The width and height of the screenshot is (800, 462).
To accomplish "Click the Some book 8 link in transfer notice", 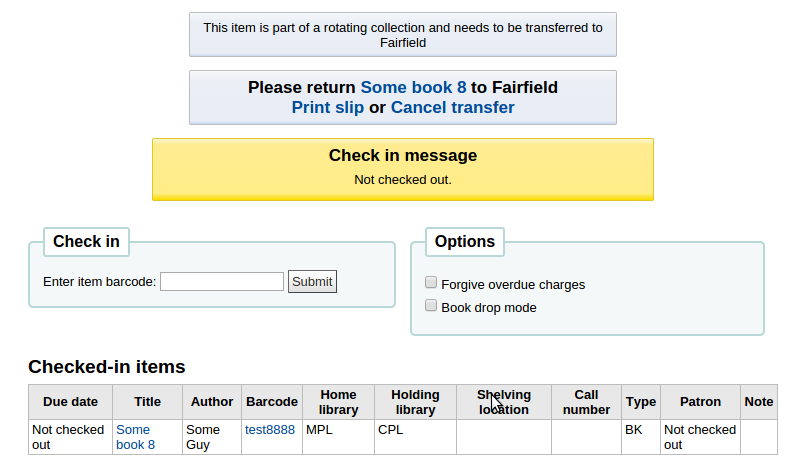I will coord(413,87).
